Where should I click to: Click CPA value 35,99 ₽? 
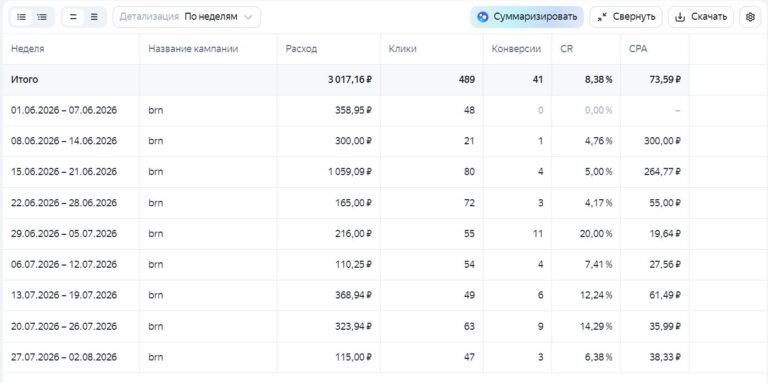click(x=665, y=326)
